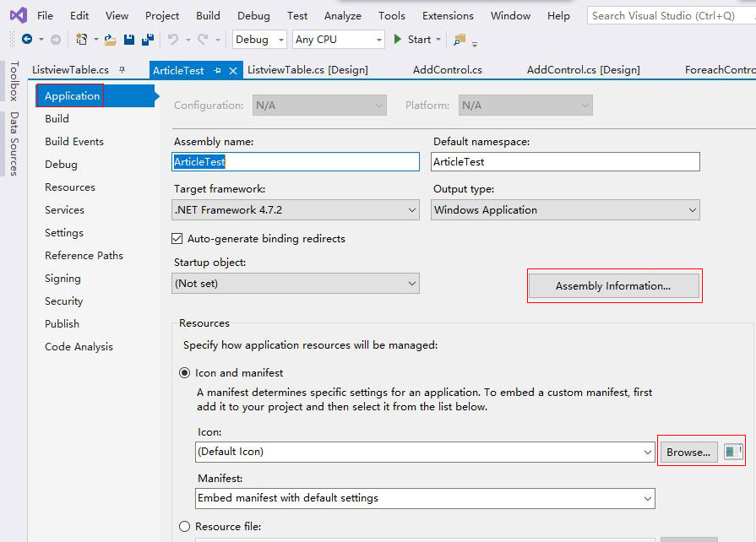Click the green Start play icon
The width and height of the screenshot is (756, 542).
coord(397,39)
